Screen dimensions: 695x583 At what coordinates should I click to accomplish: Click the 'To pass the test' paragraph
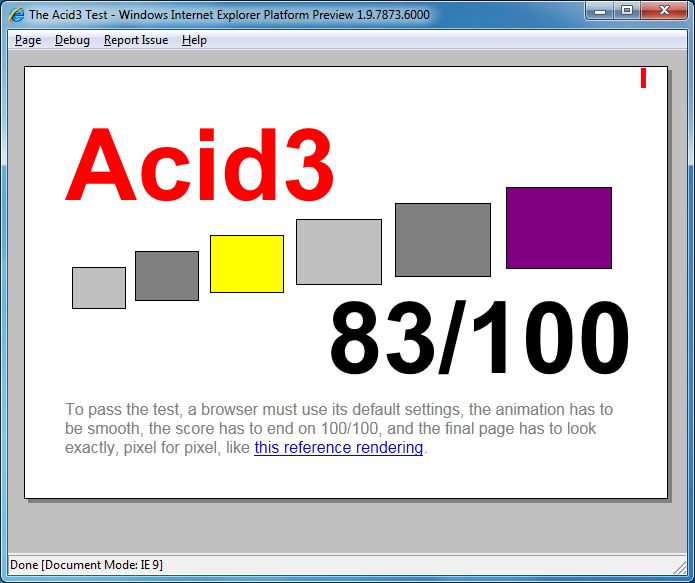[339, 428]
